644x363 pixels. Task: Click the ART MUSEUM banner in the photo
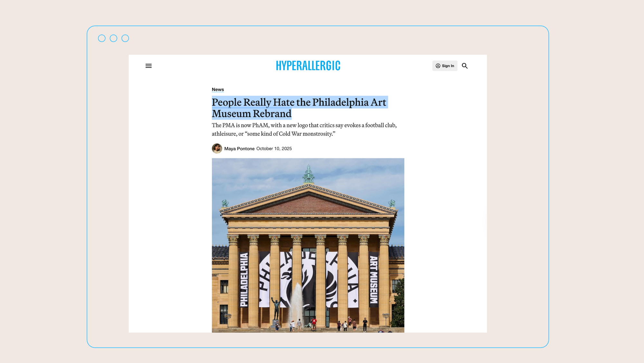click(x=373, y=280)
